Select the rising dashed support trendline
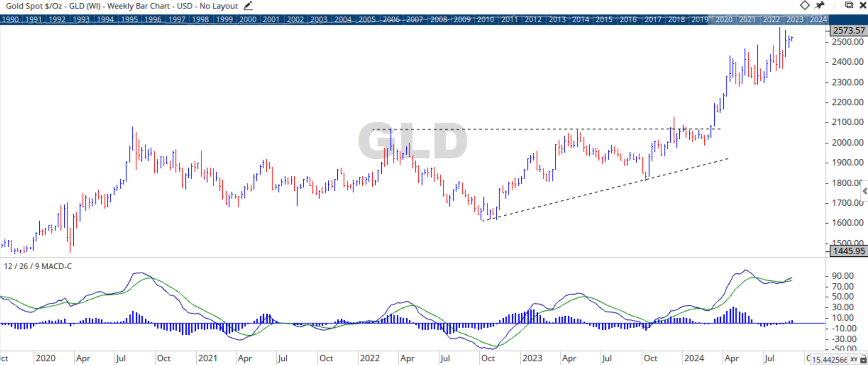Screen dimensions: 868x365 point(605,190)
